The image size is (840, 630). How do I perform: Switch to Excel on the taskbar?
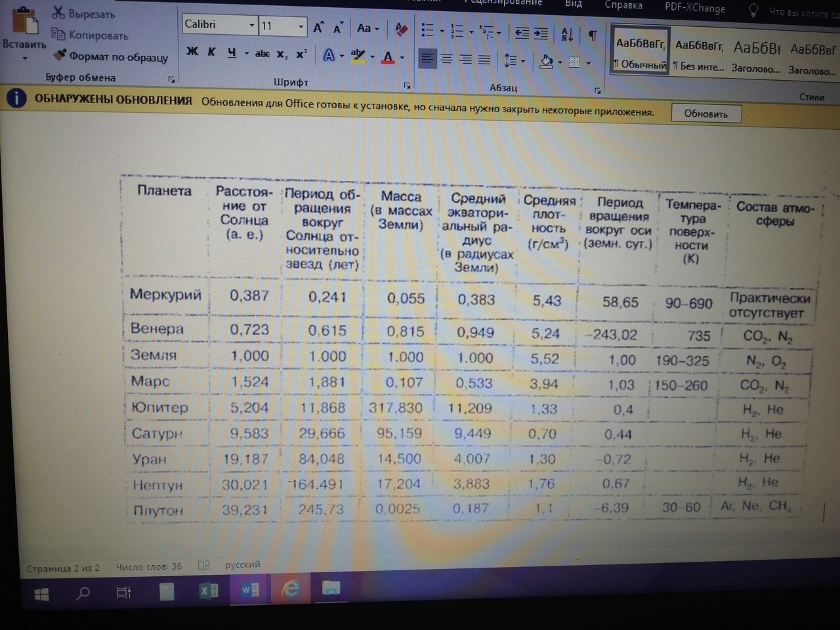click(x=208, y=591)
